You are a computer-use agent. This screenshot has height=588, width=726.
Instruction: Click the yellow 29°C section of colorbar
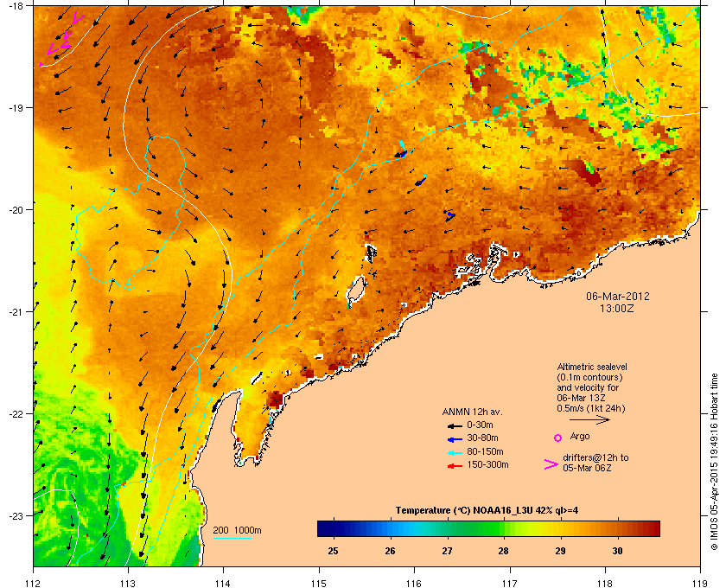[x=560, y=528]
